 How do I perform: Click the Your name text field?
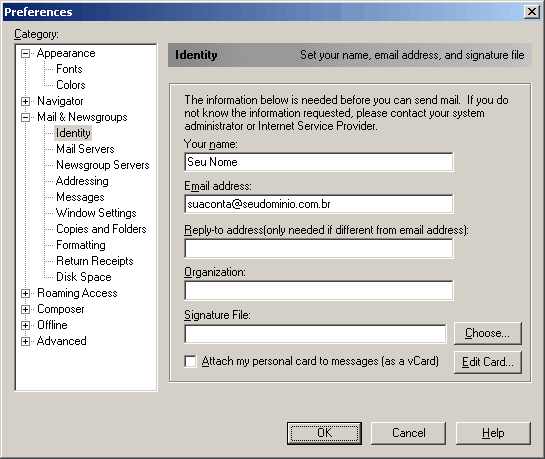tap(319, 162)
